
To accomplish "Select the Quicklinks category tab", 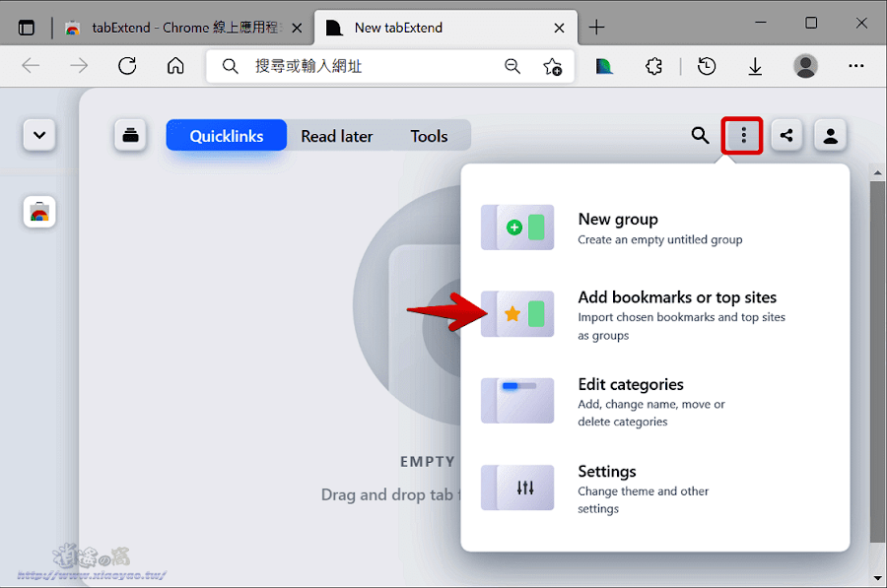I will click(227, 136).
